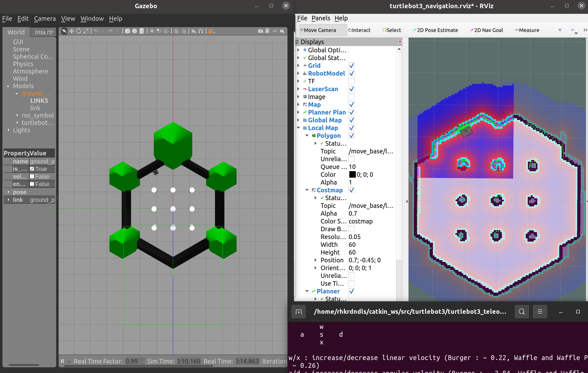Select the Measure tool in RViz

(x=527, y=30)
